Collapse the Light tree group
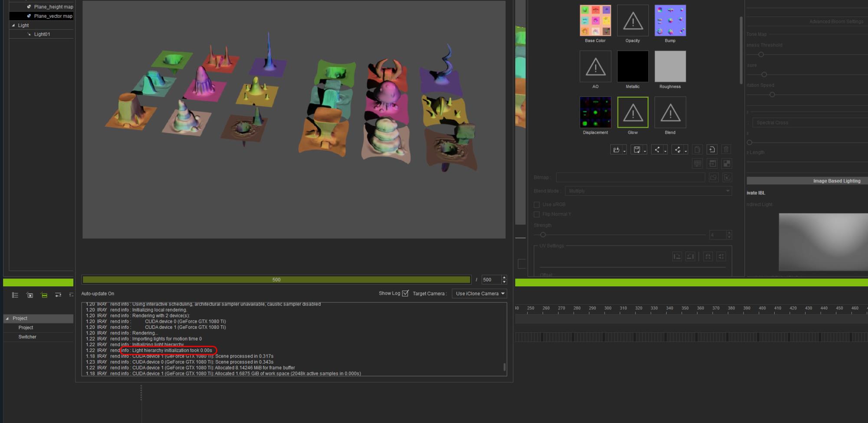Viewport: 868px width, 423px height. (13, 25)
